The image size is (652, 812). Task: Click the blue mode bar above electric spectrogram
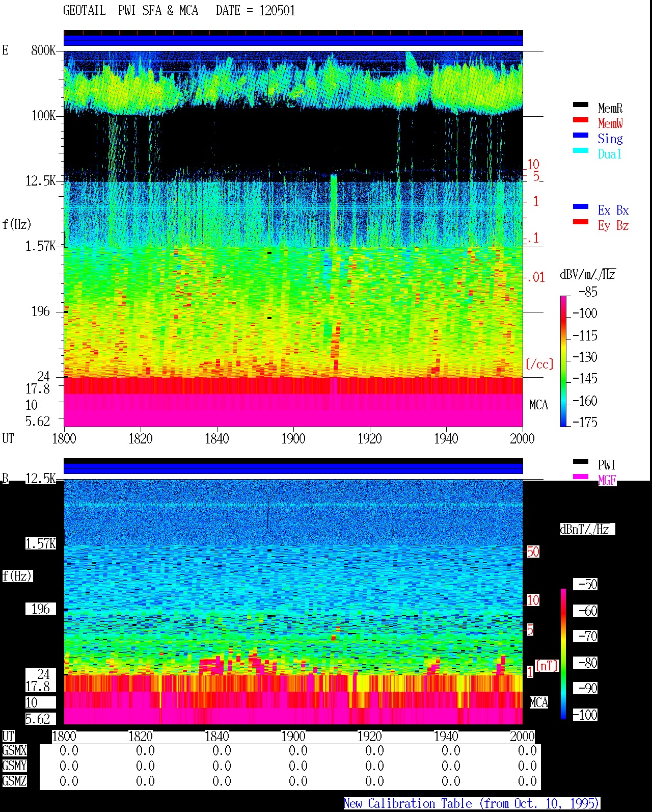pyautogui.click(x=293, y=40)
